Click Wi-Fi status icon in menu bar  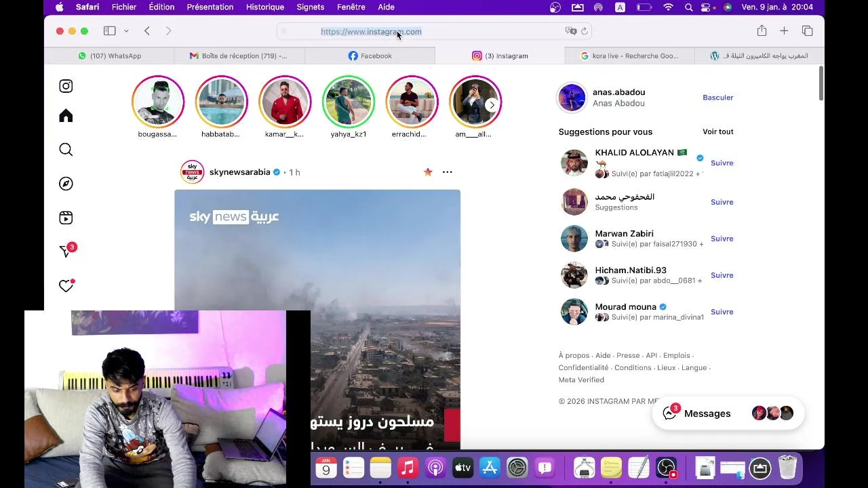pos(668,7)
